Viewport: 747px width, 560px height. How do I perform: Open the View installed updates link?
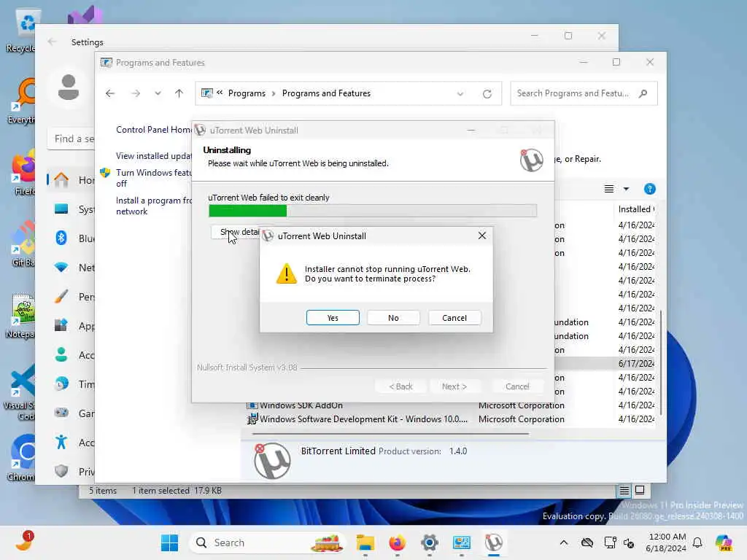point(153,156)
